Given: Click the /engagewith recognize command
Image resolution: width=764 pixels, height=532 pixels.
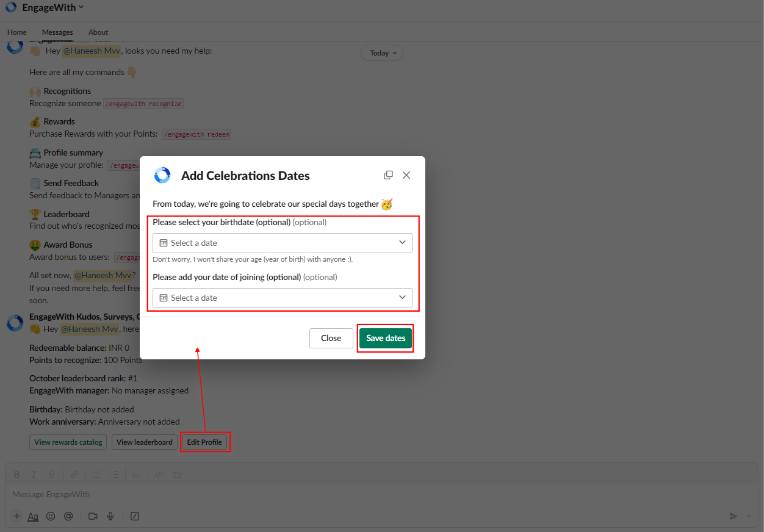Looking at the screenshot, I should [143, 104].
